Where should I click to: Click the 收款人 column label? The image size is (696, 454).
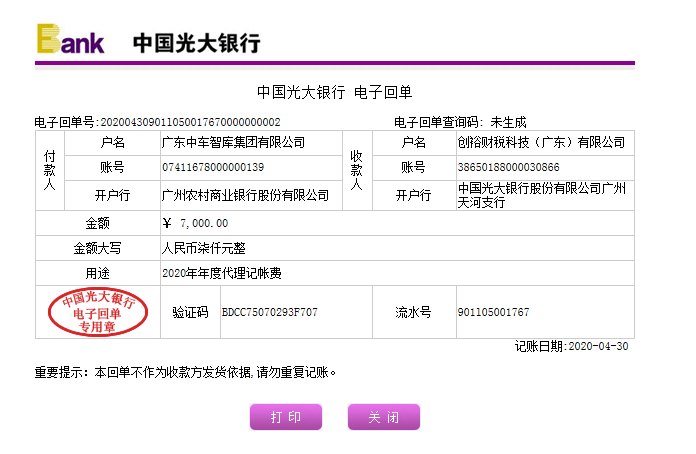click(356, 170)
